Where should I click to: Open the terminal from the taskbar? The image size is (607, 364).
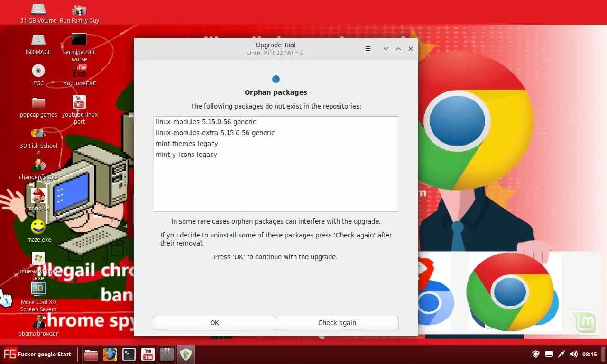(x=129, y=355)
